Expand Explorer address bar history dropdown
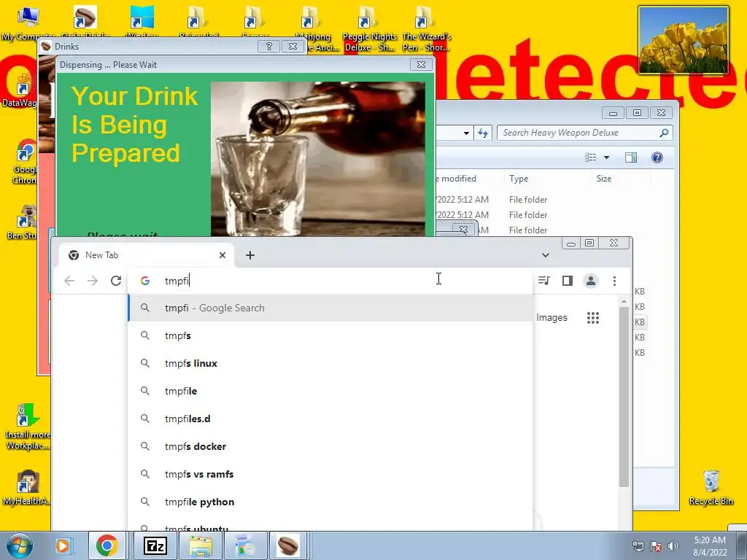Screen dimensions: 747x560 pyautogui.click(x=466, y=133)
